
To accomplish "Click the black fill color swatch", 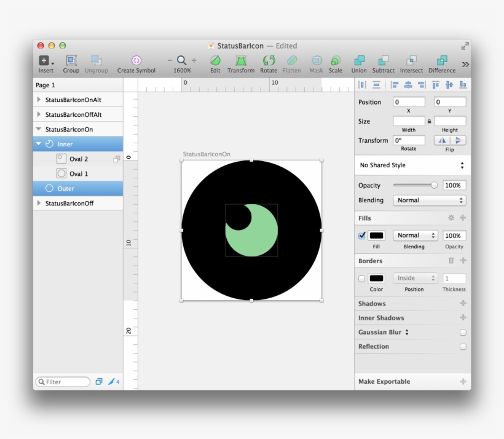I will 376,235.
